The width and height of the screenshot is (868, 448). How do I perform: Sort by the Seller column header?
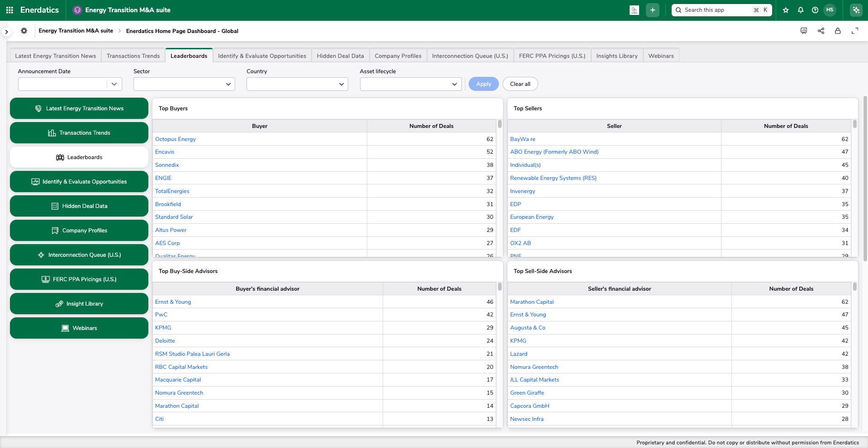pyautogui.click(x=614, y=126)
